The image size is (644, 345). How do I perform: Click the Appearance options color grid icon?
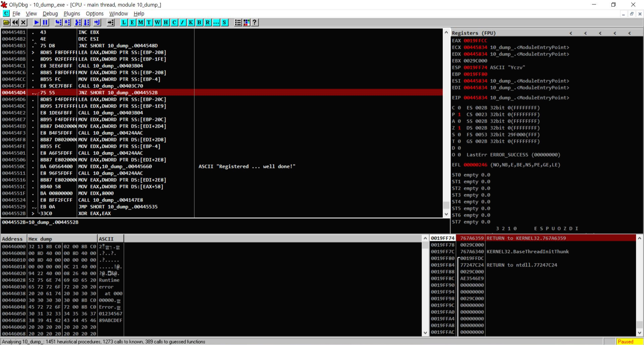247,22
